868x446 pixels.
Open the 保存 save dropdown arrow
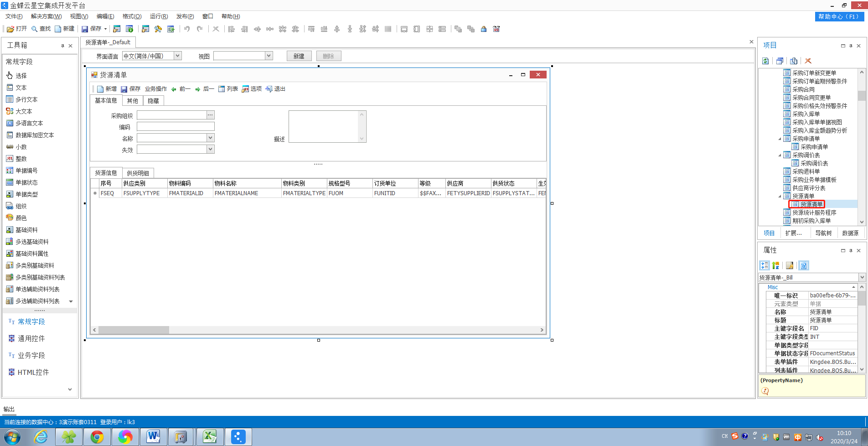[105, 29]
